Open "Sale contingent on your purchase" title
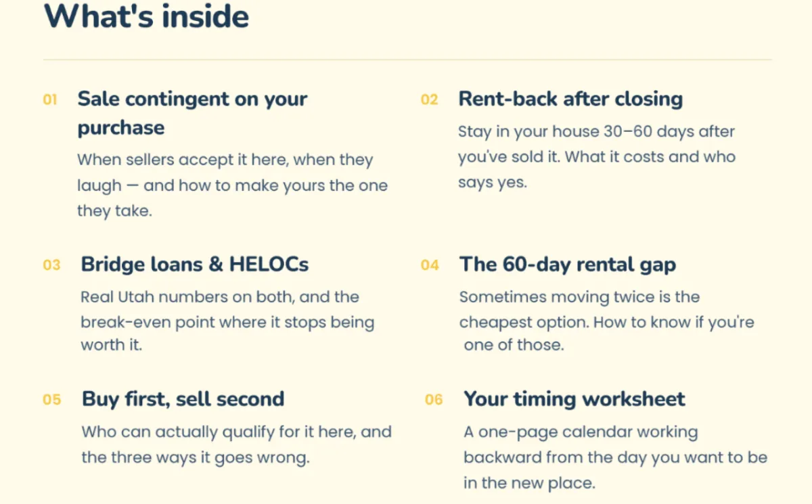This screenshot has height=504, width=812. (x=193, y=113)
